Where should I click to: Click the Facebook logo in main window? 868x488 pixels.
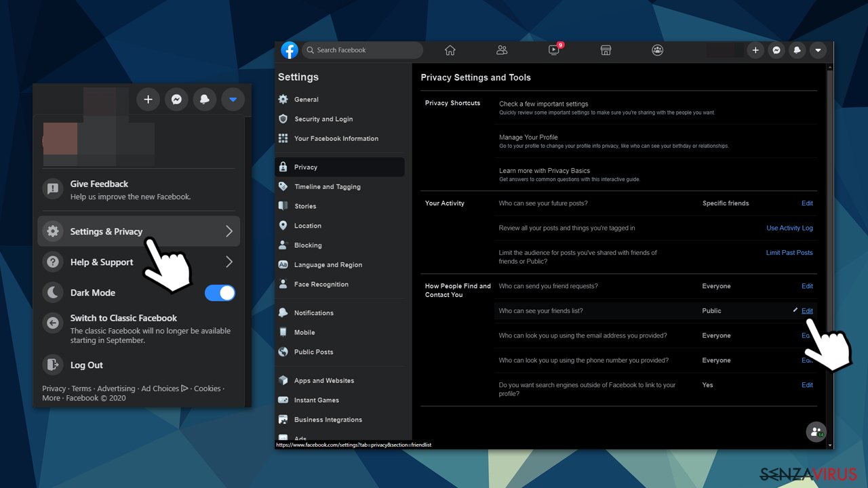(x=290, y=50)
